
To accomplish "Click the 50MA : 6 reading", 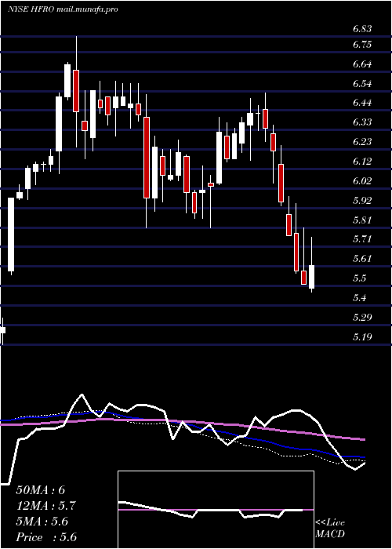I will [x=41, y=490].
